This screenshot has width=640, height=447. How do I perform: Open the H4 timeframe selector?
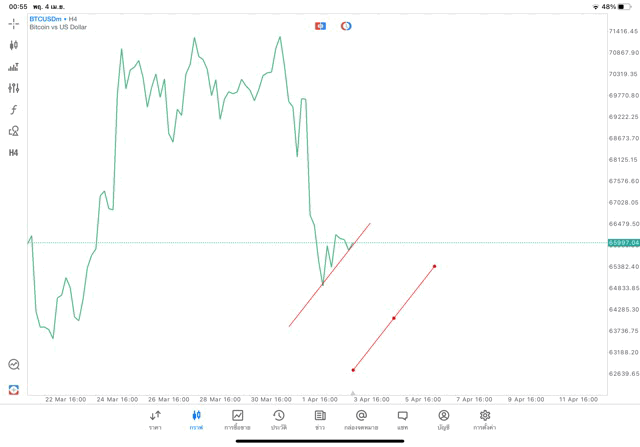click(14, 153)
